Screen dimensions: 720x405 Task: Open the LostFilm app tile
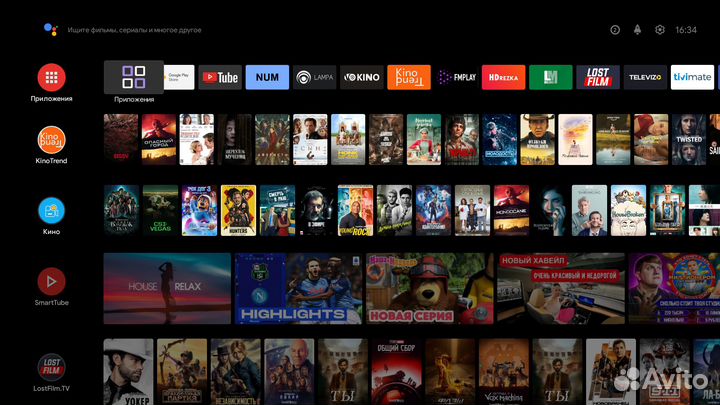click(598, 77)
